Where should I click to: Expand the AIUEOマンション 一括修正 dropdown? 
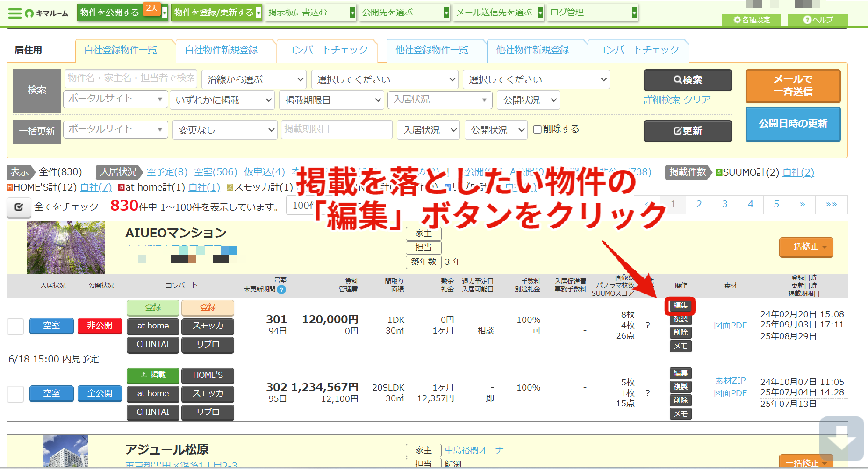(x=806, y=247)
